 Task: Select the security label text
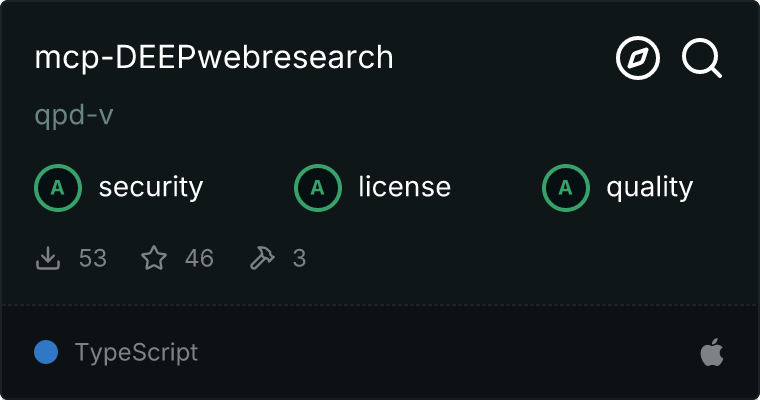(151, 187)
